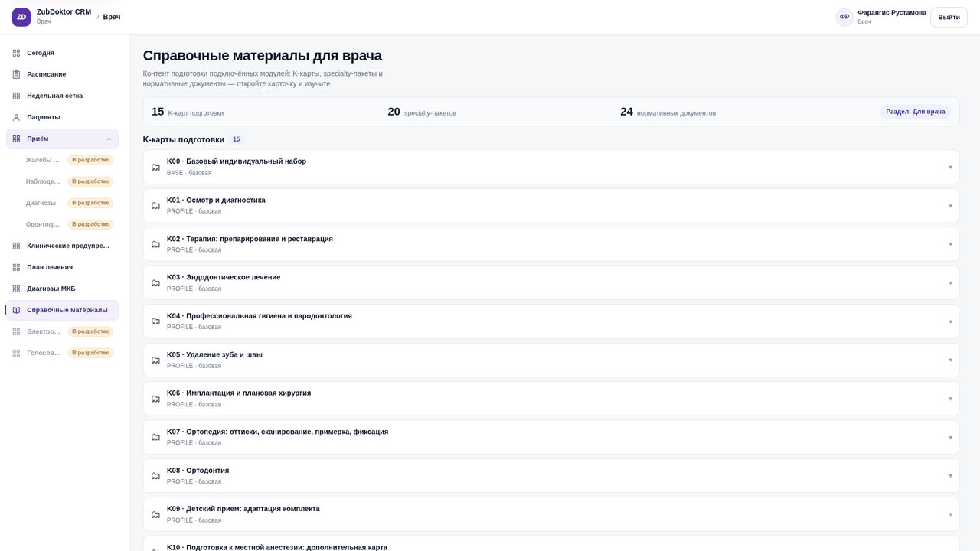Click the Справочные материалы book icon
The width and height of the screenshot is (980, 551).
point(16,310)
